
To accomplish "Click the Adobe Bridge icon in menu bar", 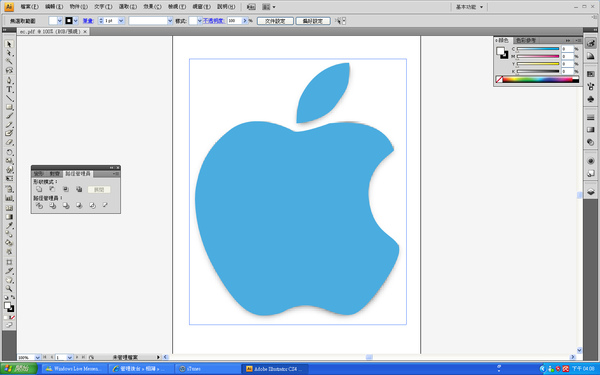I will 251,7.
